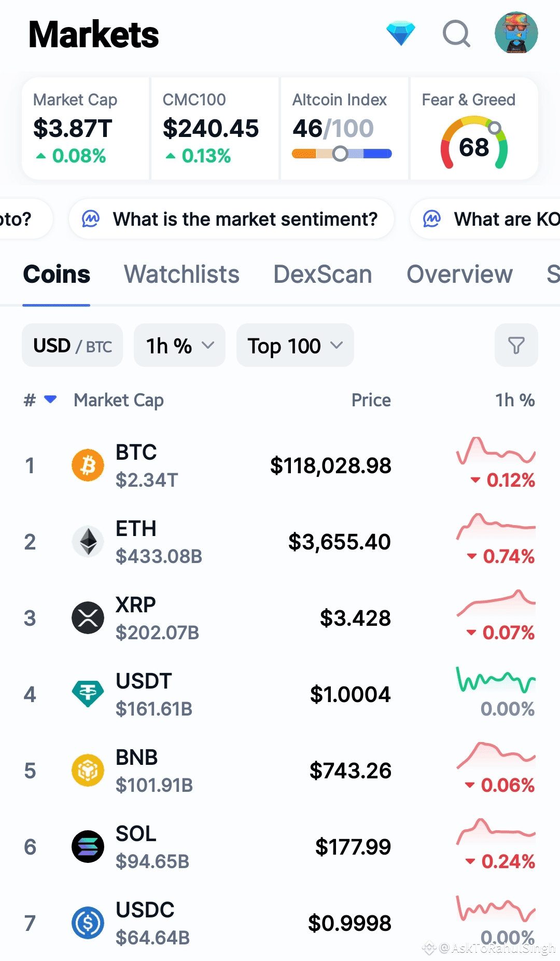This screenshot has height=961, width=560.
Task: Open the Altcoin Index slider card
Action: (x=344, y=129)
